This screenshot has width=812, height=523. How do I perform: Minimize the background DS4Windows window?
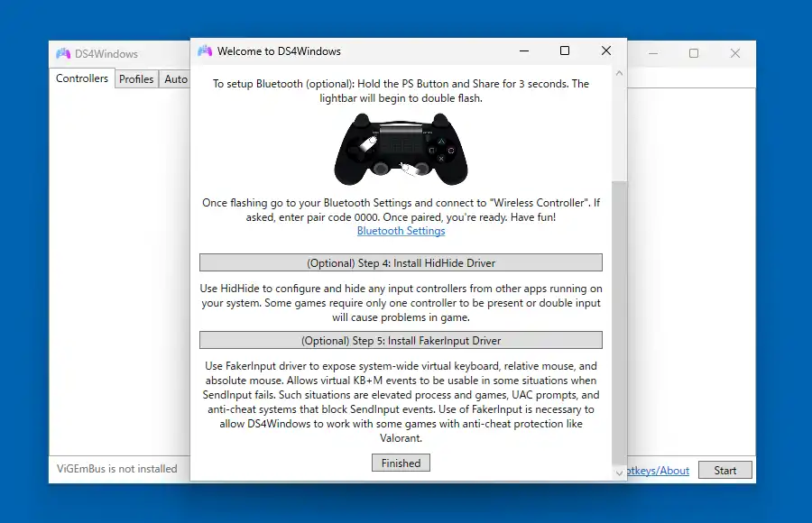(653, 53)
